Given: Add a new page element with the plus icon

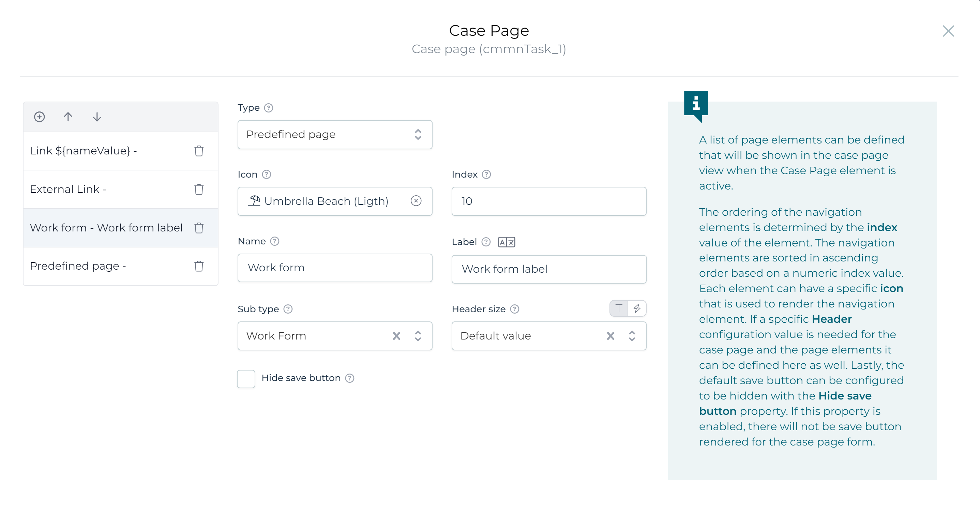Looking at the screenshot, I should pyautogui.click(x=39, y=117).
